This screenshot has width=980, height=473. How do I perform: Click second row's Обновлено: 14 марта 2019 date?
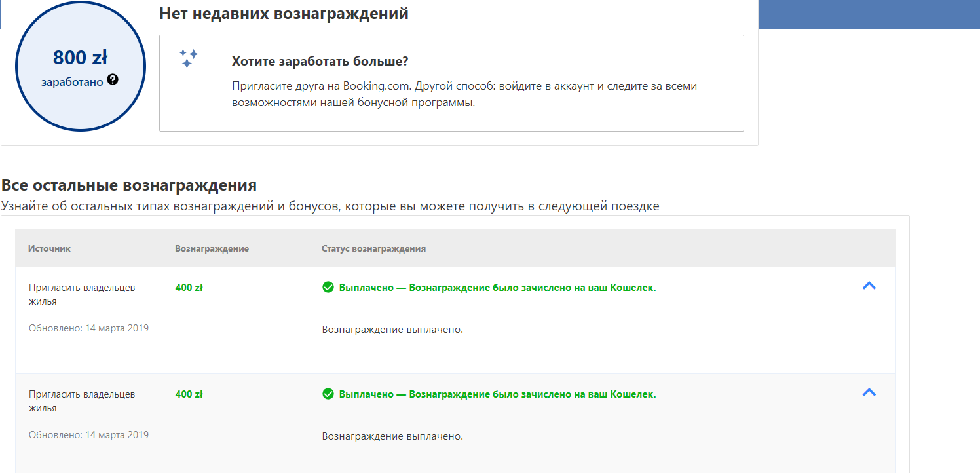[88, 434]
